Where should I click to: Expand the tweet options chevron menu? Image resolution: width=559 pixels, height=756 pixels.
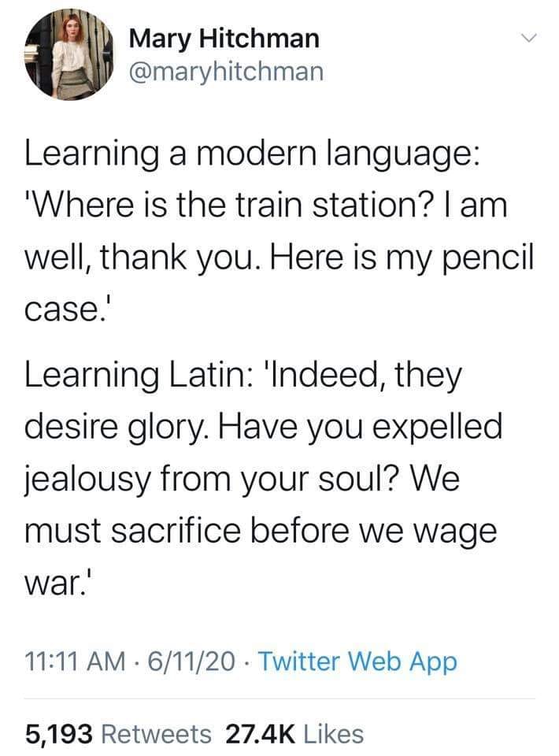(x=528, y=38)
